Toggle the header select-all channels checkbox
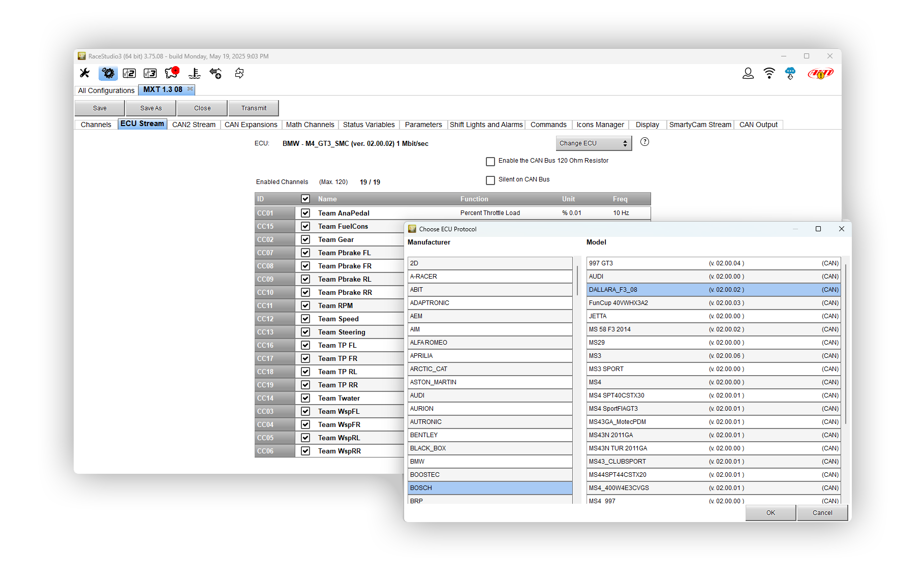Image resolution: width=924 pixels, height=579 pixels. point(305,199)
